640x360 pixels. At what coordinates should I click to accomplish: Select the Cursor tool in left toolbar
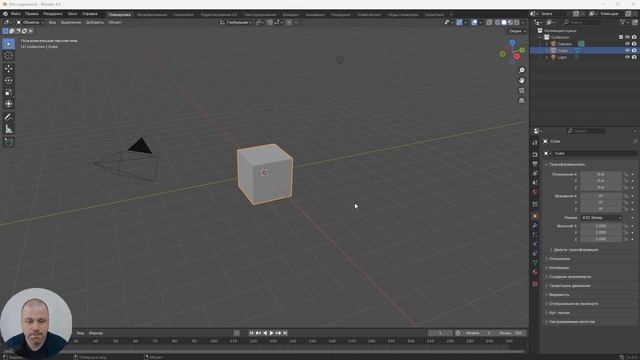(9, 56)
